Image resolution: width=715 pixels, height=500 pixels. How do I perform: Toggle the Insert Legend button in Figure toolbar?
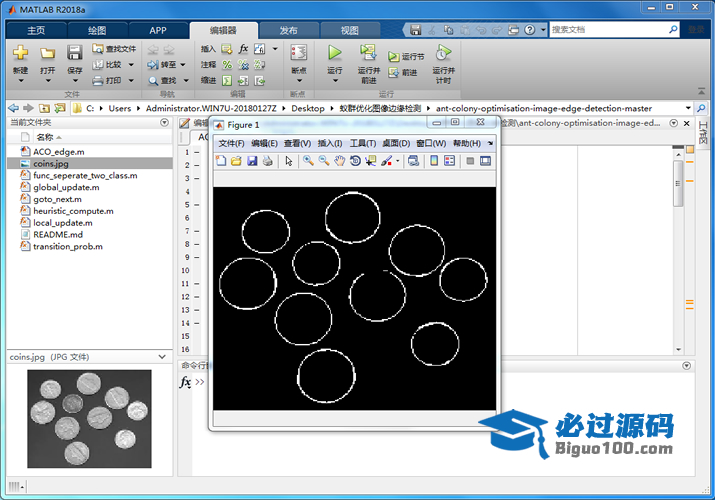pos(450,160)
